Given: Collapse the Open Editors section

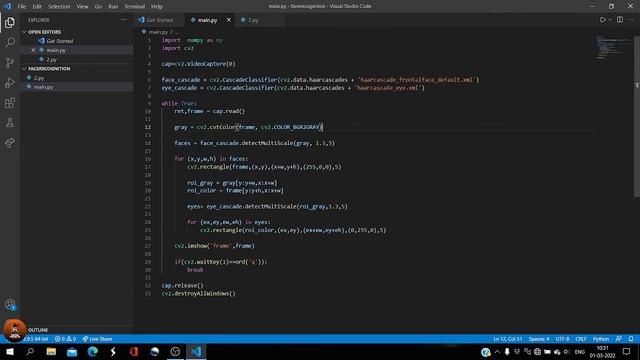Looking at the screenshot, I should [44, 32].
